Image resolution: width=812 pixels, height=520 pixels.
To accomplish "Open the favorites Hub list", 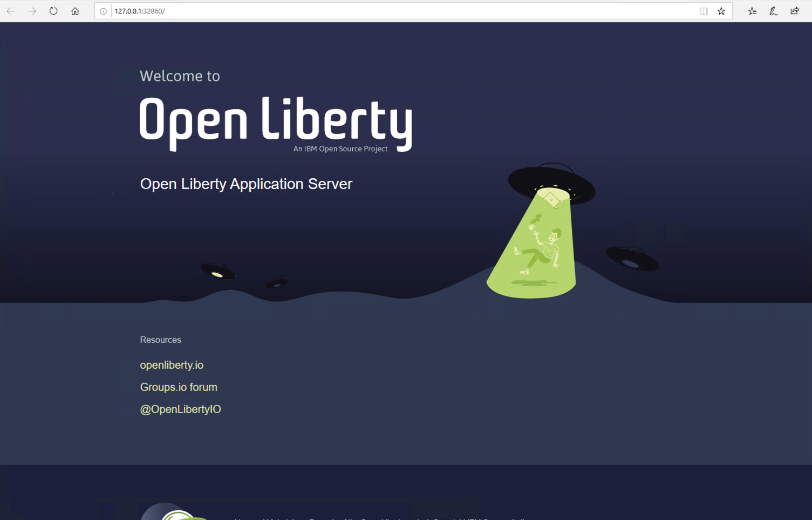I will tap(752, 11).
